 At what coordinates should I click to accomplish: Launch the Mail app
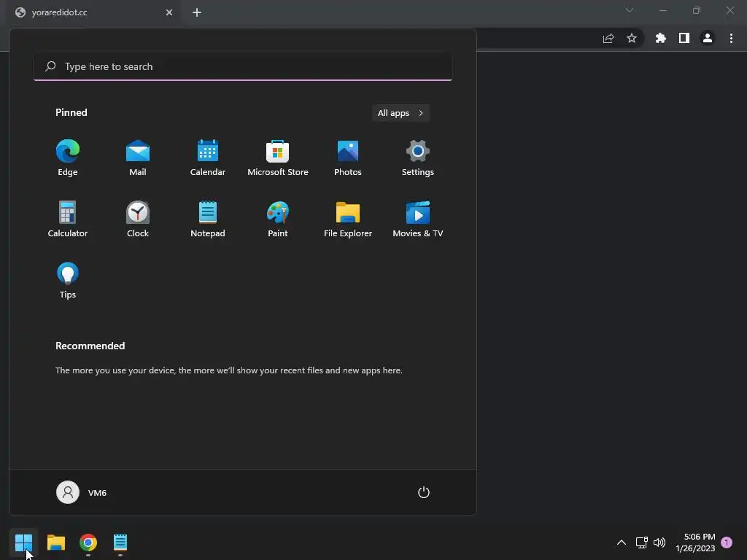[x=138, y=158]
